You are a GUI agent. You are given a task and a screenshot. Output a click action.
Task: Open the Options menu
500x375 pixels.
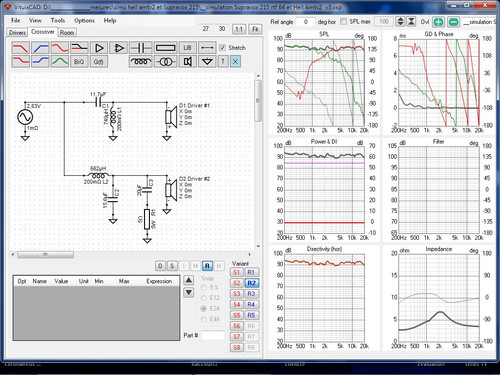pos(84,20)
